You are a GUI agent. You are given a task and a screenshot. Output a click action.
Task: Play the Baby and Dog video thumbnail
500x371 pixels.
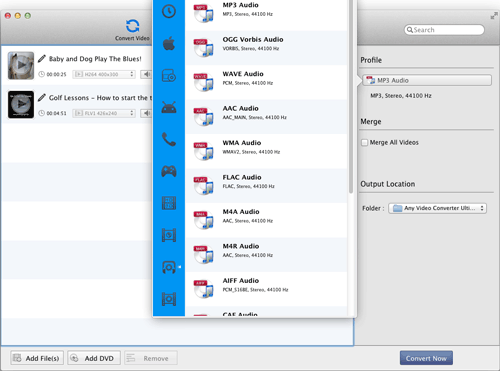click(x=21, y=65)
